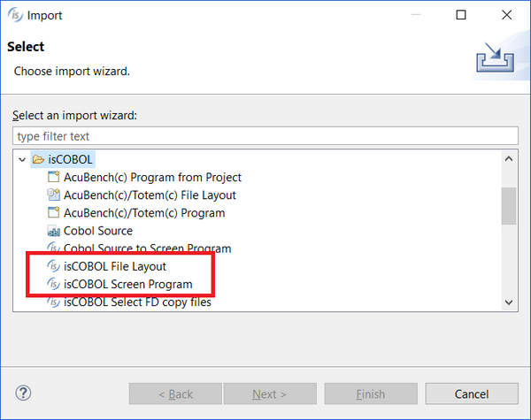
Task: Focus the type filter text field
Action: 265,136
